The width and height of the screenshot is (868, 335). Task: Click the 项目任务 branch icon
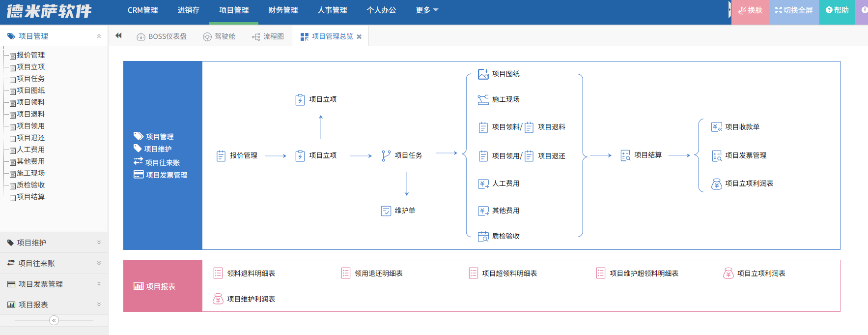(386, 156)
